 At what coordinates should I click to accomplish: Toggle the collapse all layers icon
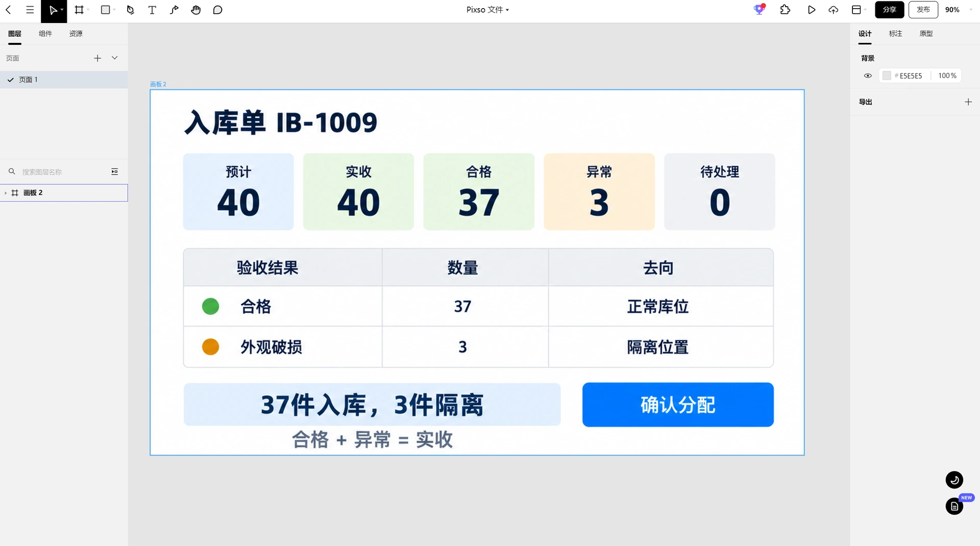115,172
